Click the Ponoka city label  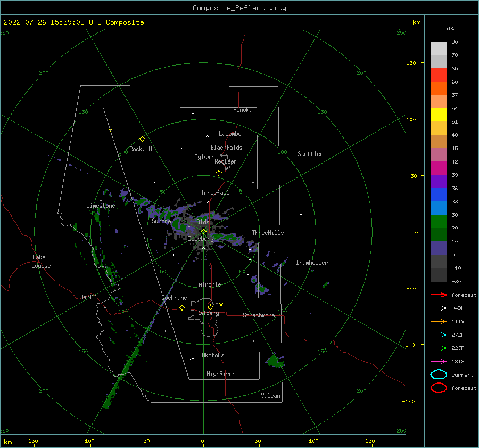pyautogui.click(x=243, y=110)
